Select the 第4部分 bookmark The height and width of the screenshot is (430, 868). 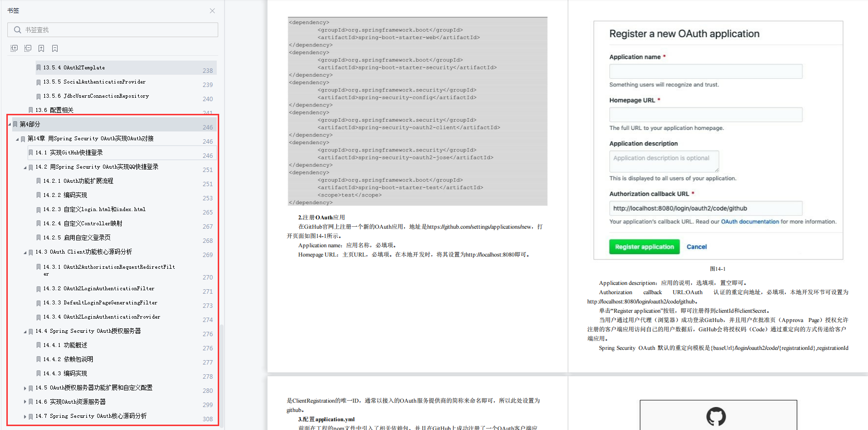point(30,124)
